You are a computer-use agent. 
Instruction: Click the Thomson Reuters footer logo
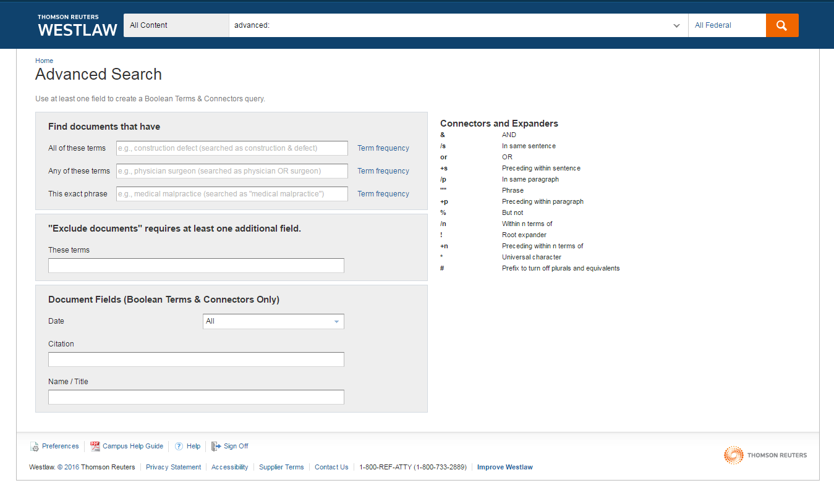point(765,455)
